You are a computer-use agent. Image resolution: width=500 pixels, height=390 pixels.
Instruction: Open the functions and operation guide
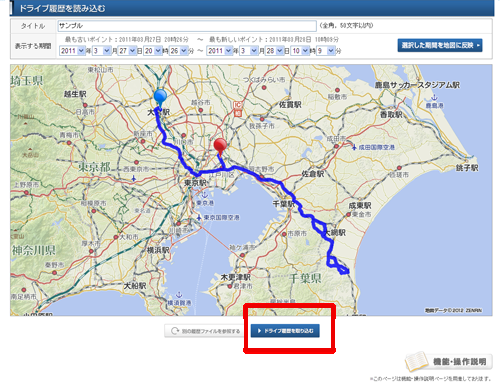pyautogui.click(x=449, y=362)
